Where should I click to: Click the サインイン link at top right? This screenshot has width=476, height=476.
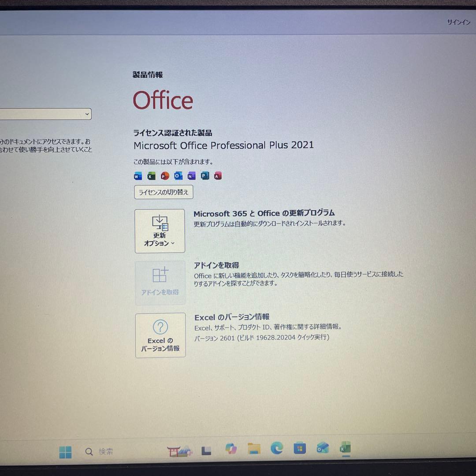click(x=458, y=22)
